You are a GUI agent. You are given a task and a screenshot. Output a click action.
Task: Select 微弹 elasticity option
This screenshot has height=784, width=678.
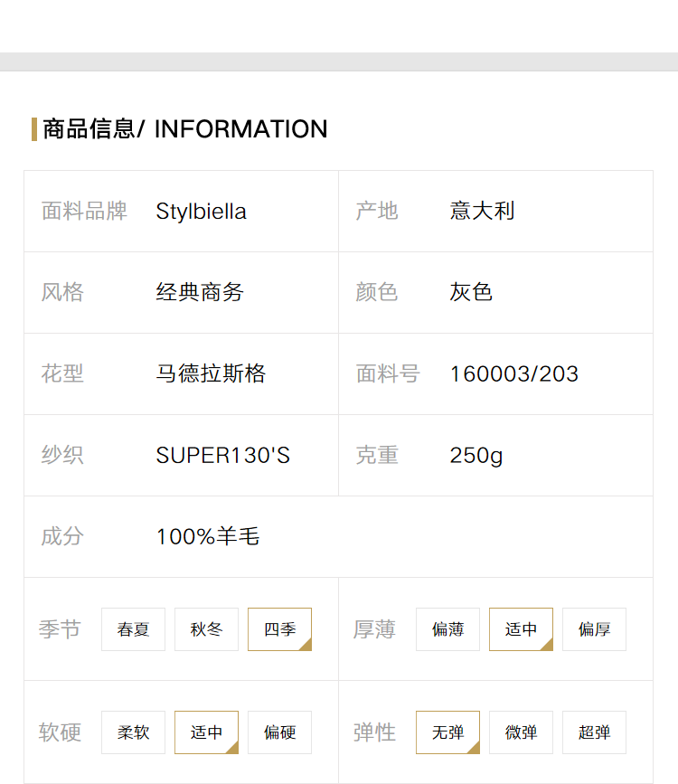(x=521, y=732)
